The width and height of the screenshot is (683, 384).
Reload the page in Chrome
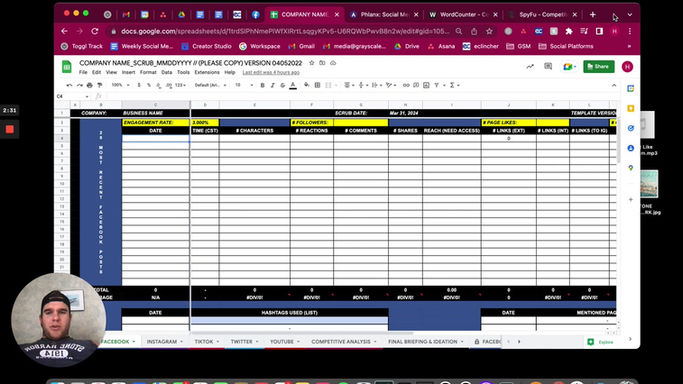tap(95, 31)
